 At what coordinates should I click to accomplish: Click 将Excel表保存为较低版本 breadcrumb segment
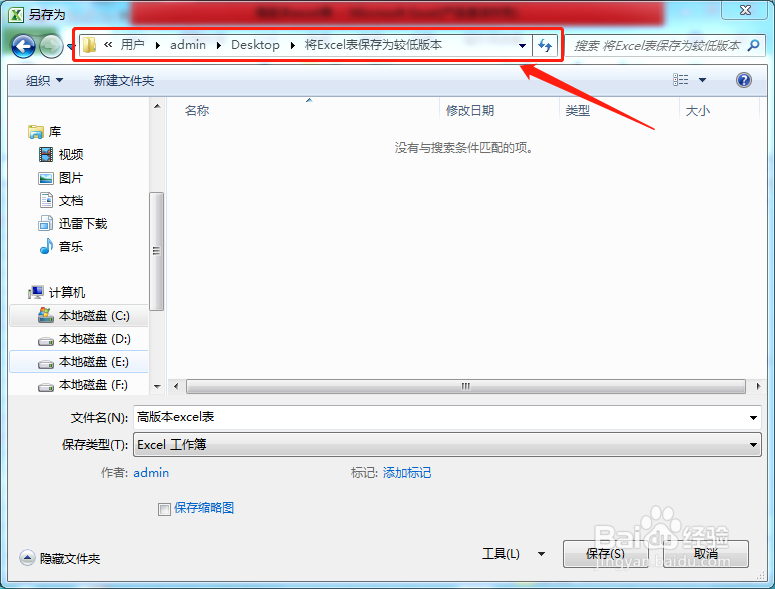[373, 45]
